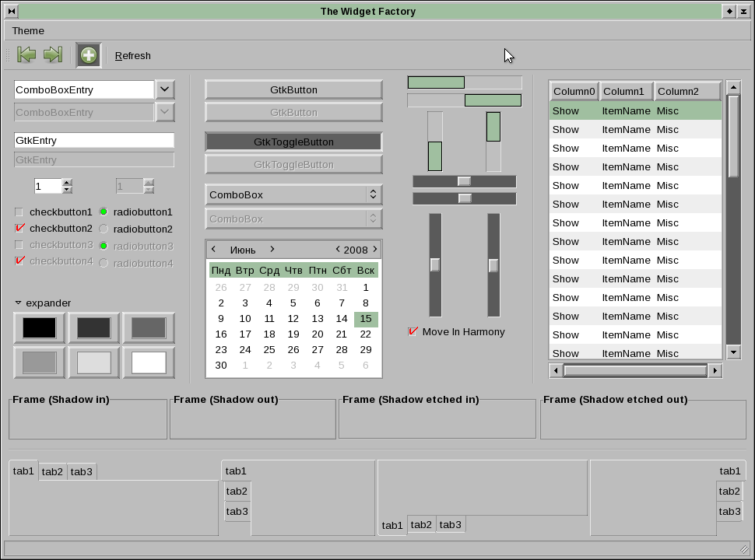Click the right vertical scale slider handle
755x560 pixels.
pyautogui.click(x=493, y=265)
